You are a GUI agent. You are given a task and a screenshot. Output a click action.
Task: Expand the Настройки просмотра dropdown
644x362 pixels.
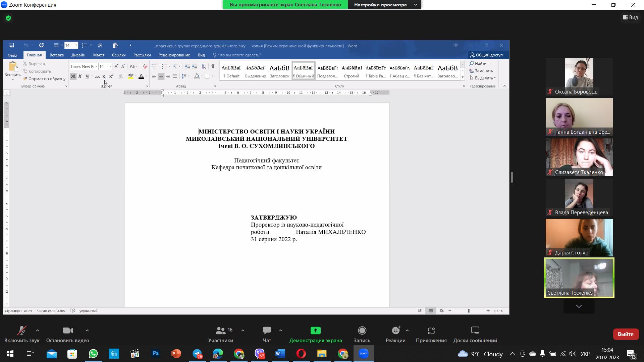click(x=385, y=5)
